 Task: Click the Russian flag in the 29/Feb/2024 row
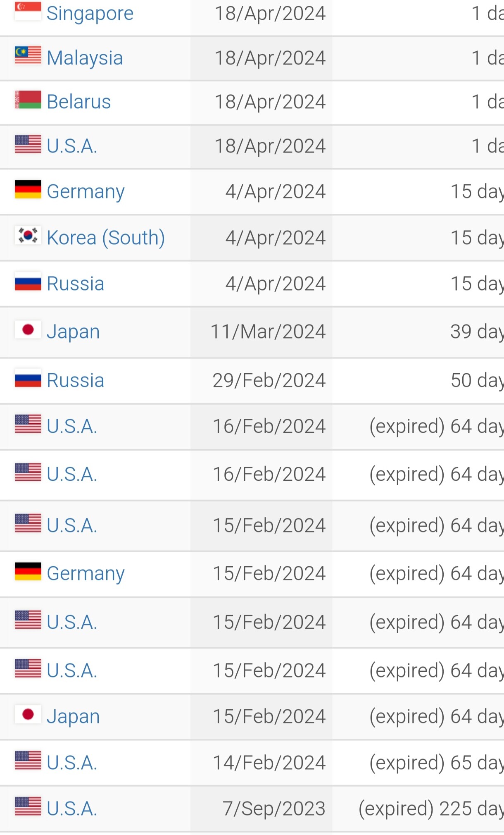[x=28, y=378]
